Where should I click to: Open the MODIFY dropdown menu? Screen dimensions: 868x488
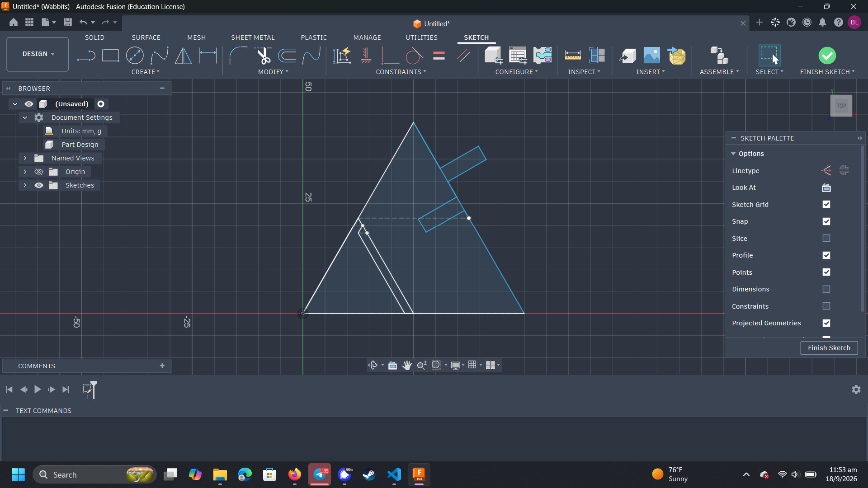pos(273,72)
